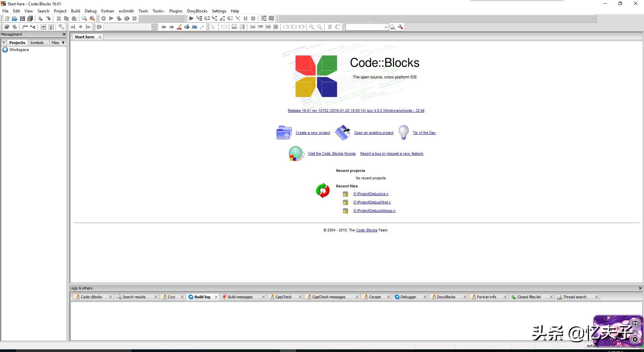Build the project using the gear icon

(x=104, y=18)
